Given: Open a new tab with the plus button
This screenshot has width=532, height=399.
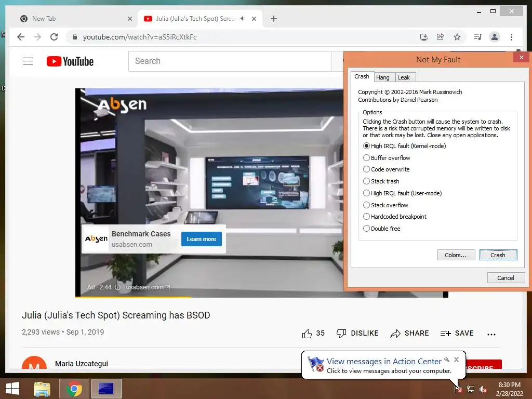Looking at the screenshot, I should [x=274, y=19].
